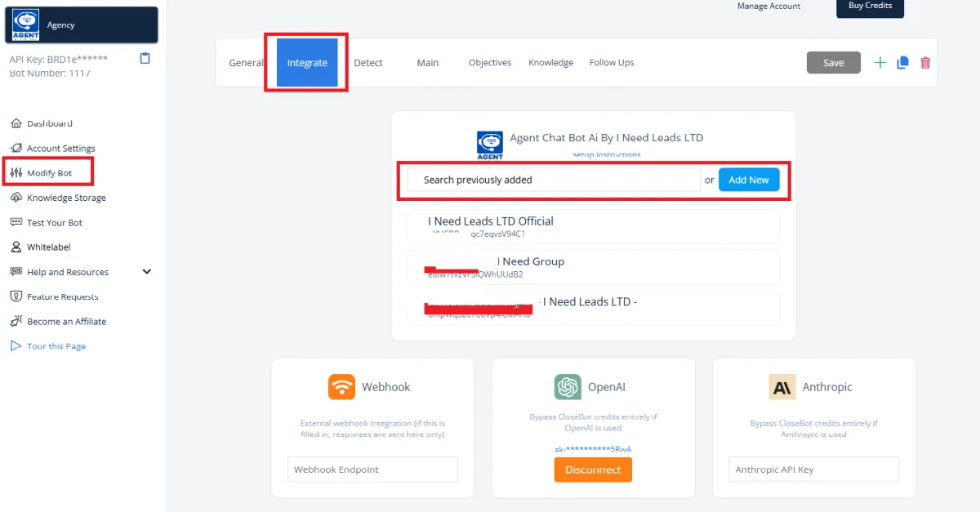Screen dimensions: 980x512
Task: Open Test Your Bot menu item
Action: tap(55, 222)
